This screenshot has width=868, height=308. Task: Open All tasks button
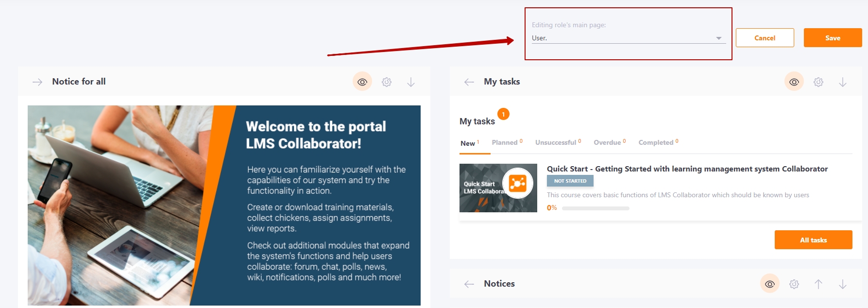[814, 240]
